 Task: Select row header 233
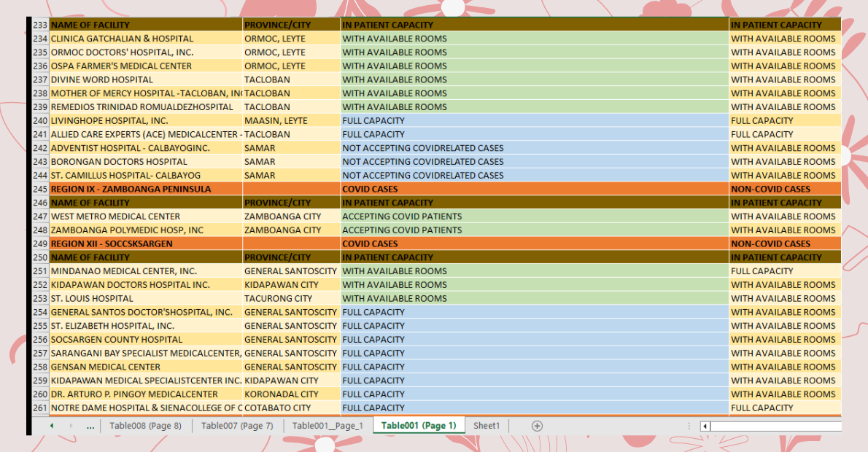(x=40, y=25)
